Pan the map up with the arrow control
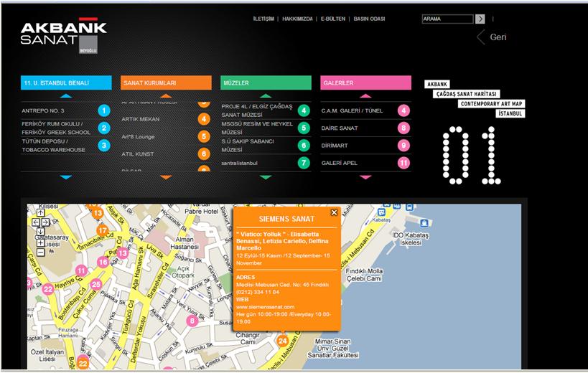The image size is (588, 373). [x=40, y=213]
